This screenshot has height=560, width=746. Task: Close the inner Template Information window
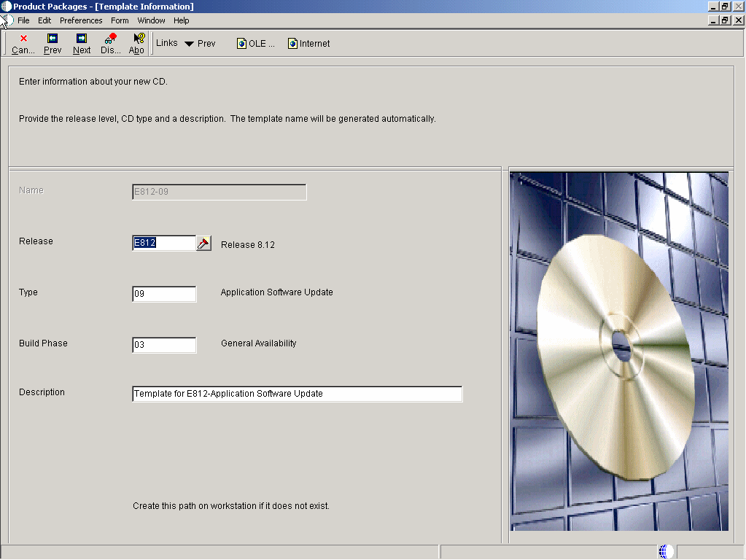click(738, 20)
